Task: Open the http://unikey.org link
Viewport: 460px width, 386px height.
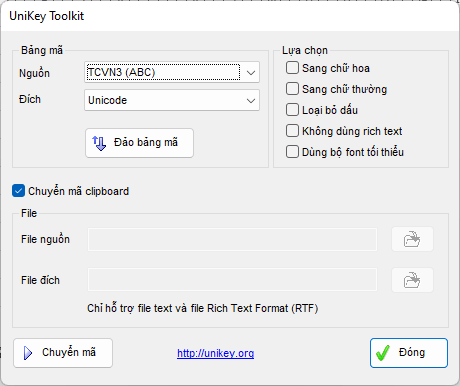Action: click(215, 353)
